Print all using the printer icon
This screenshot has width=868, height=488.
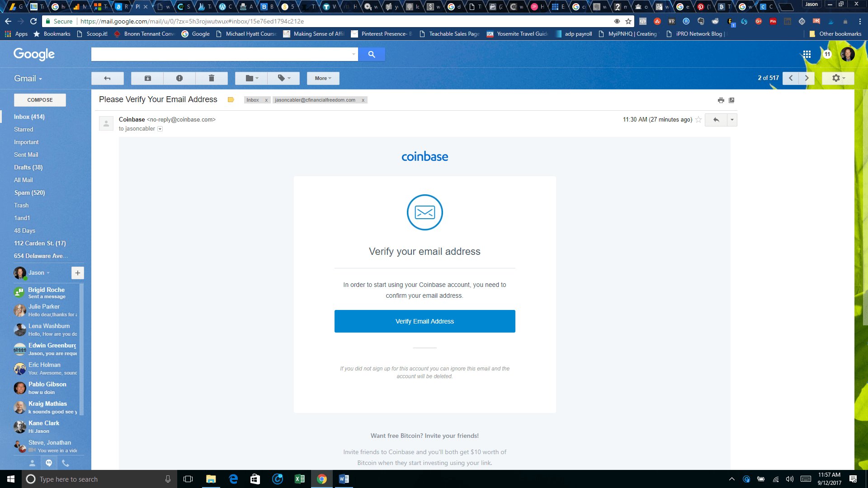coord(721,100)
